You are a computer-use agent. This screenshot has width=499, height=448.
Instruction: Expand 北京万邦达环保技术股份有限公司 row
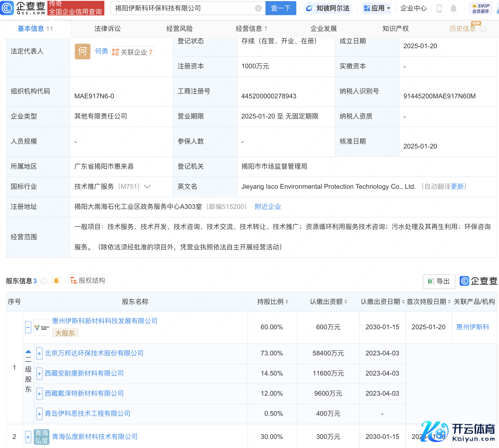[39, 353]
